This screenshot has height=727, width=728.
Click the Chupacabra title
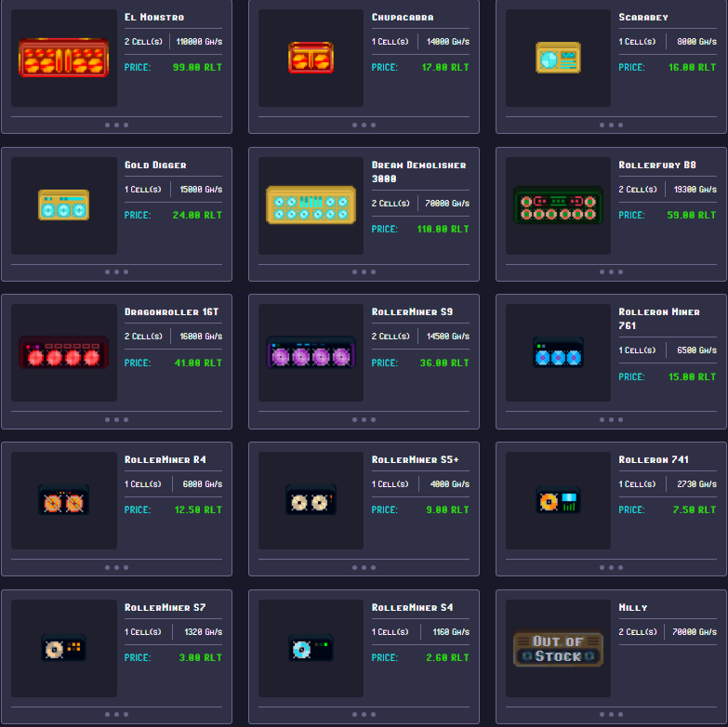(x=403, y=17)
